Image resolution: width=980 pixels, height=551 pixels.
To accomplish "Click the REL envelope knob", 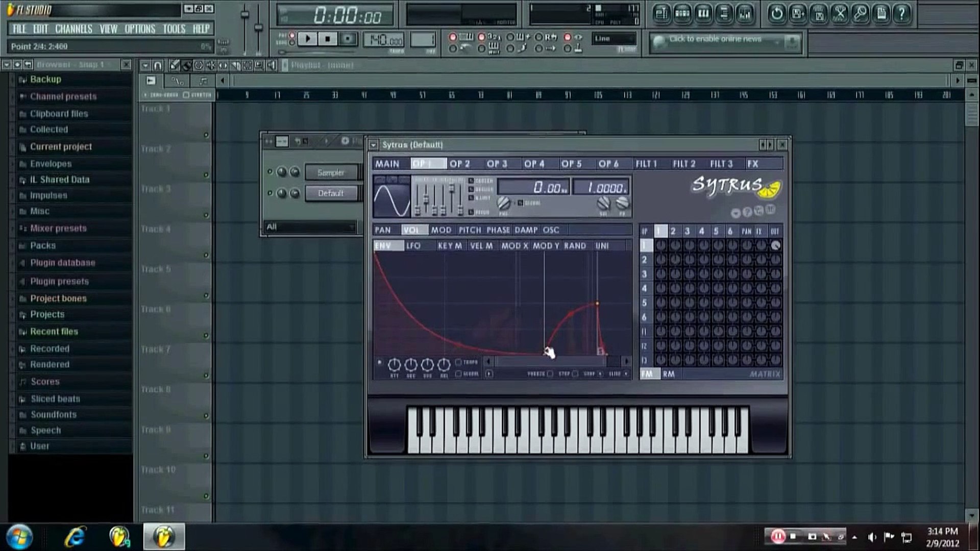I will (x=444, y=365).
